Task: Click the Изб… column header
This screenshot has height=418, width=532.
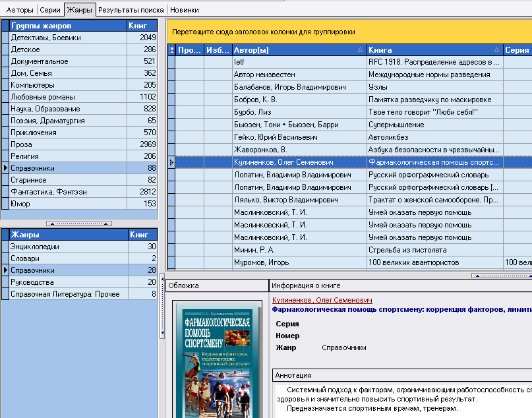Action: 218,50
